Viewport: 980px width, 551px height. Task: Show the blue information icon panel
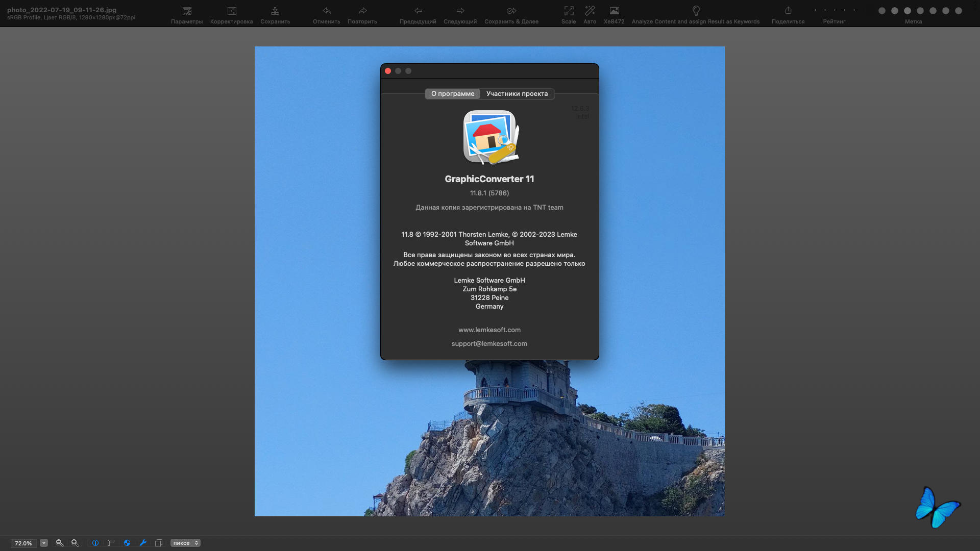point(95,543)
